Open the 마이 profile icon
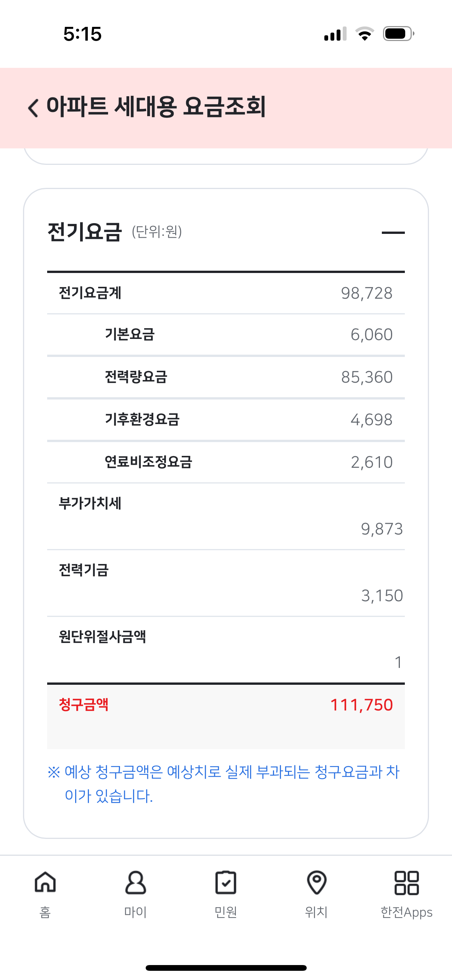This screenshot has width=452, height=980. coord(135,882)
